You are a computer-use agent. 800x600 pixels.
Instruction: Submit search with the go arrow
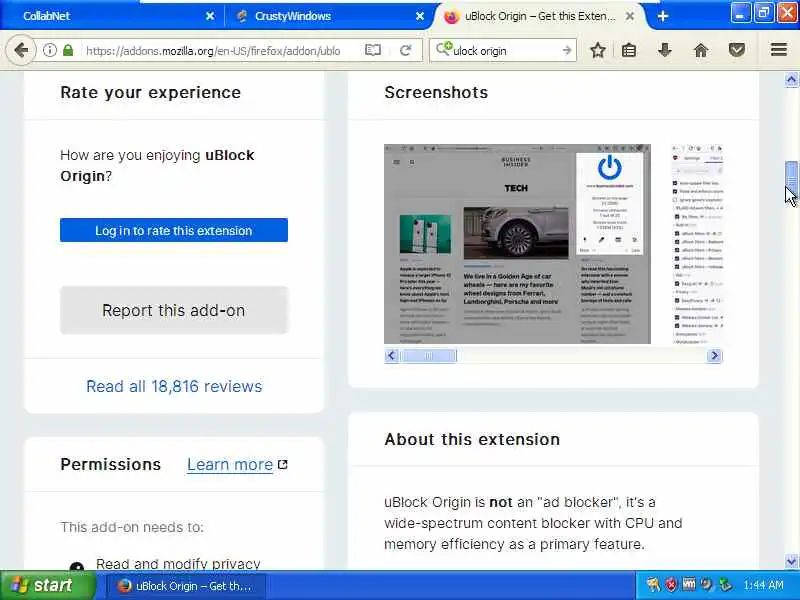click(x=567, y=50)
